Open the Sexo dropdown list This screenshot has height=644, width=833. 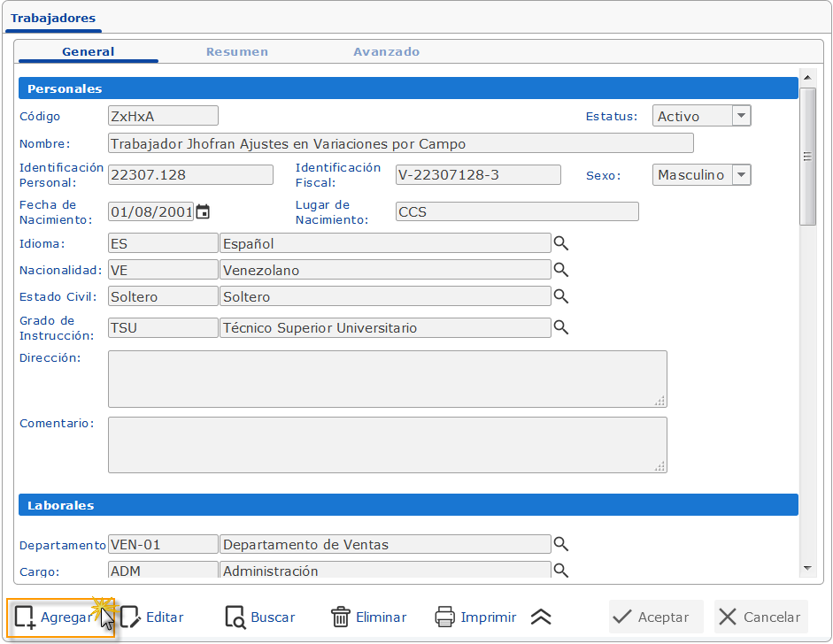tap(742, 175)
